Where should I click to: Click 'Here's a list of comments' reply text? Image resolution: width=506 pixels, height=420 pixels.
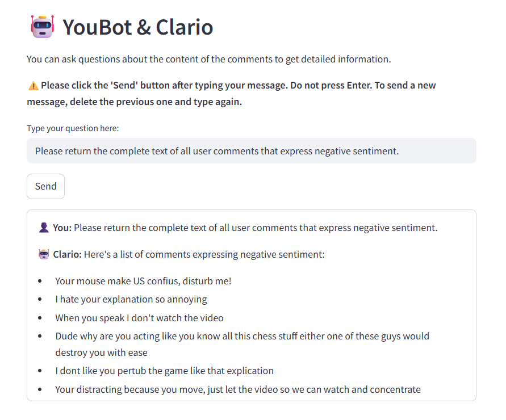pos(204,254)
